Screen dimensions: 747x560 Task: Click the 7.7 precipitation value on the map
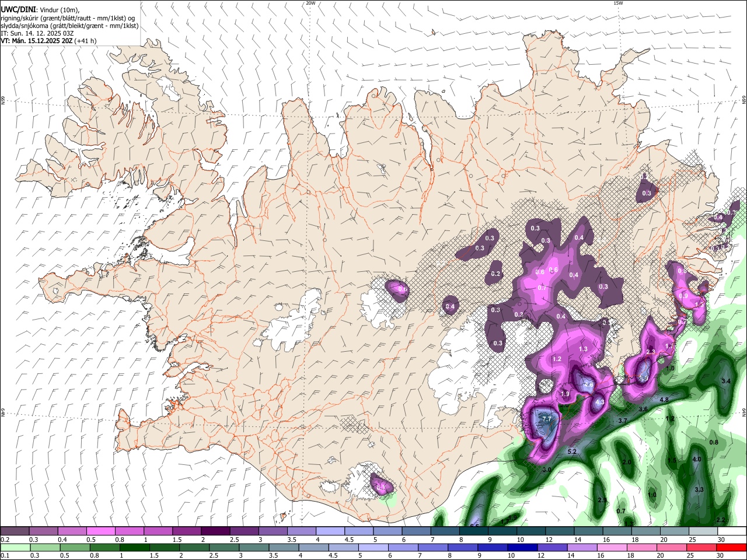click(547, 419)
